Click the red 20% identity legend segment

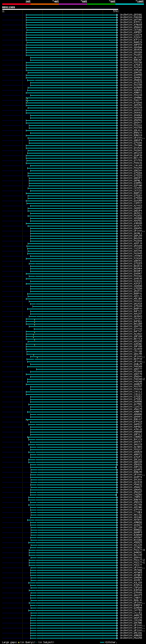16,4
